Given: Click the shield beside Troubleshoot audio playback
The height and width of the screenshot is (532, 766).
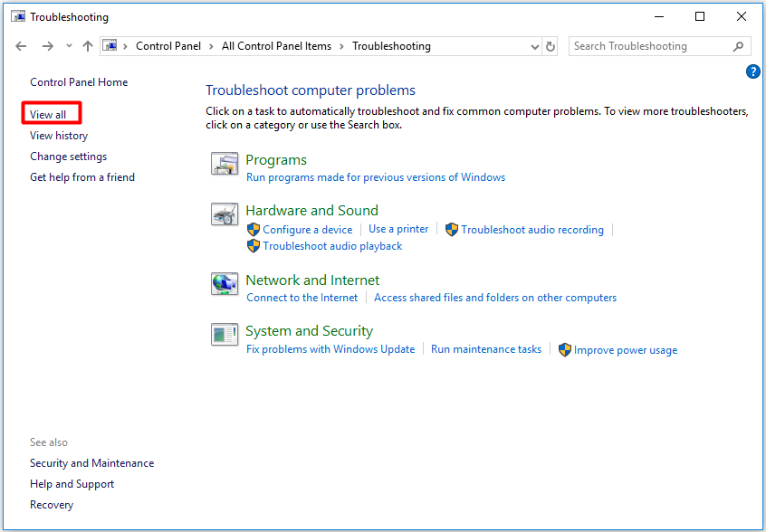Looking at the screenshot, I should coord(253,246).
